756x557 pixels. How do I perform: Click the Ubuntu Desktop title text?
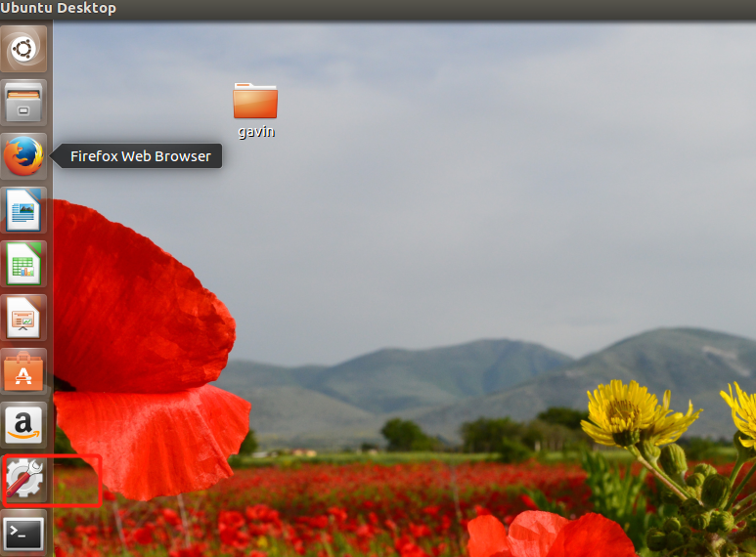pos(59,8)
